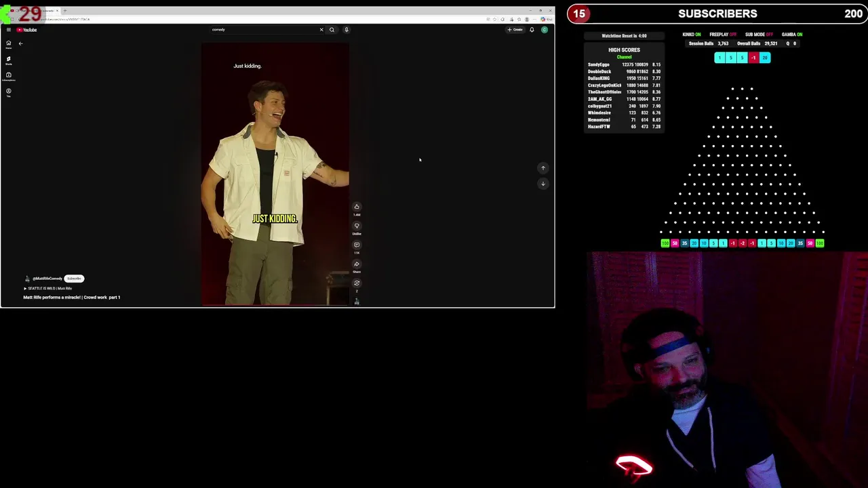Open the comments on the Short
The image size is (868, 488).
click(357, 245)
